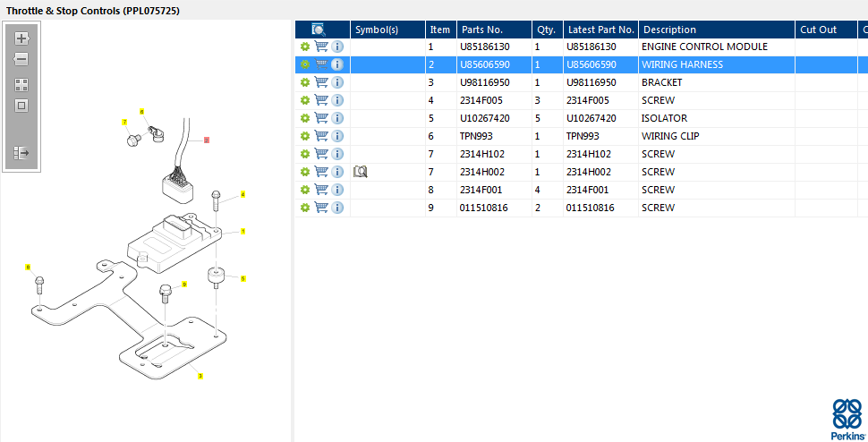Click the single-square fit view icon
The image size is (868, 442).
(x=21, y=106)
